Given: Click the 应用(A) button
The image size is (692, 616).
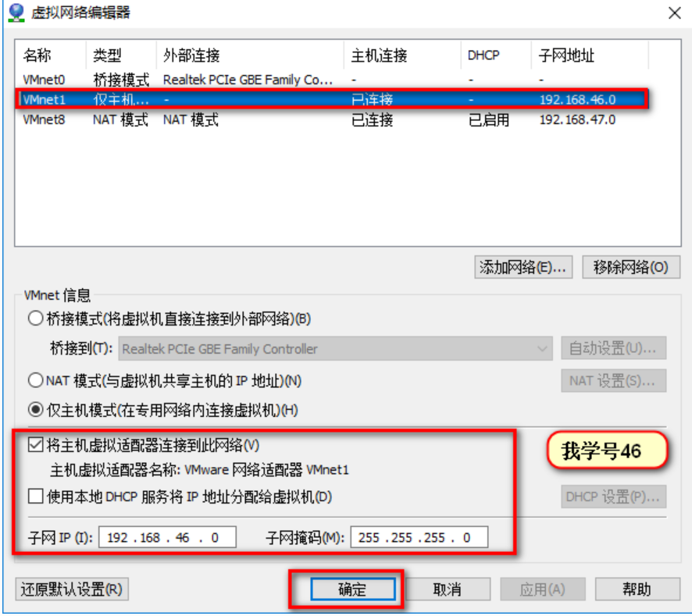Looking at the screenshot, I should coord(543,589).
